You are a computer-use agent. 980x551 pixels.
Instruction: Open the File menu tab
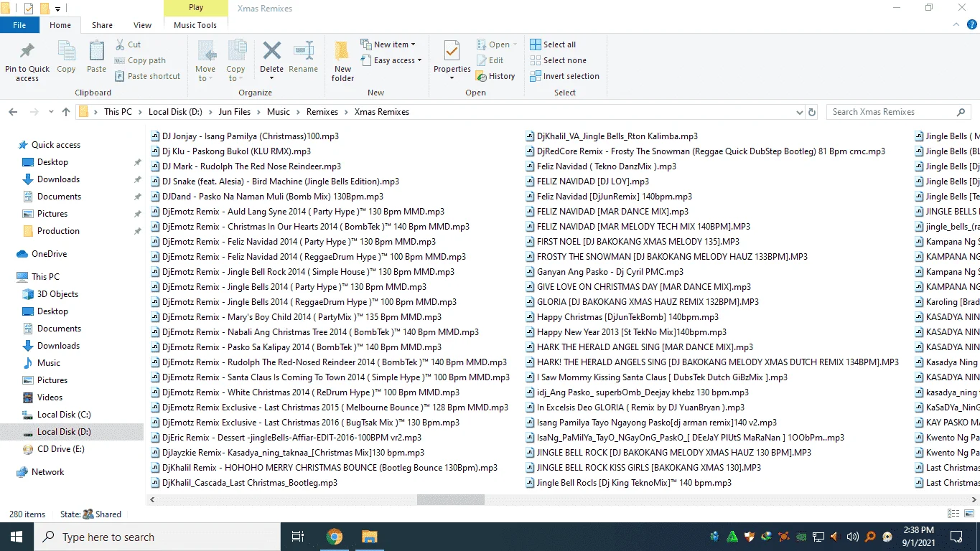(x=19, y=25)
